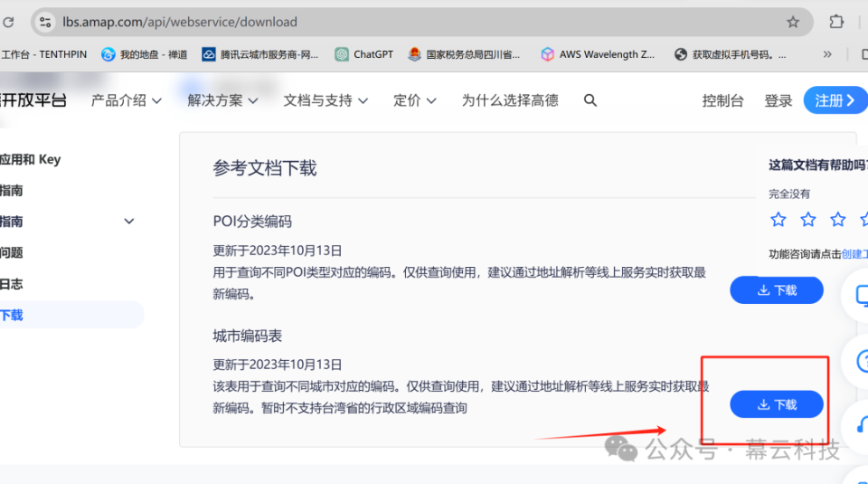Open the 获取虚拟手机号码 bookmark

click(x=731, y=54)
